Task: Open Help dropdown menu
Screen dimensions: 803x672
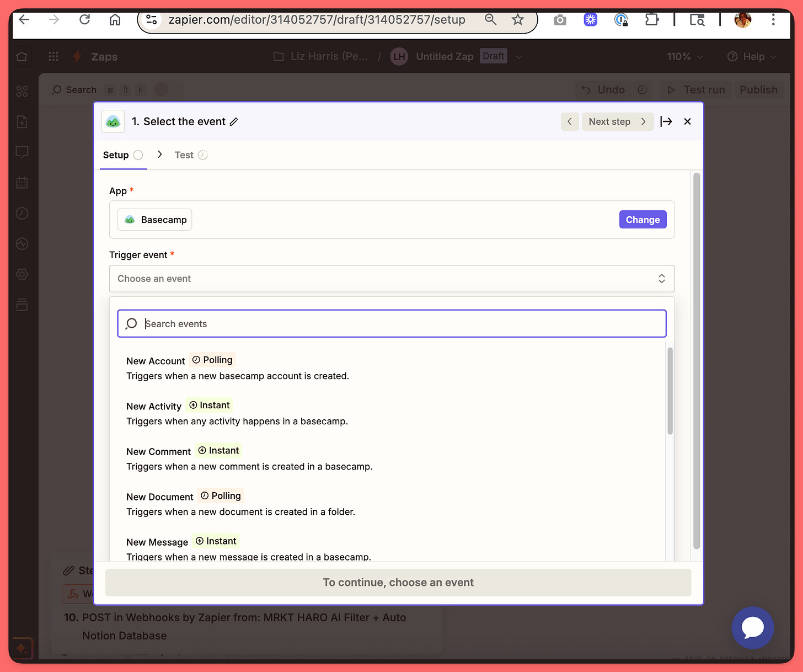Action: (x=752, y=57)
